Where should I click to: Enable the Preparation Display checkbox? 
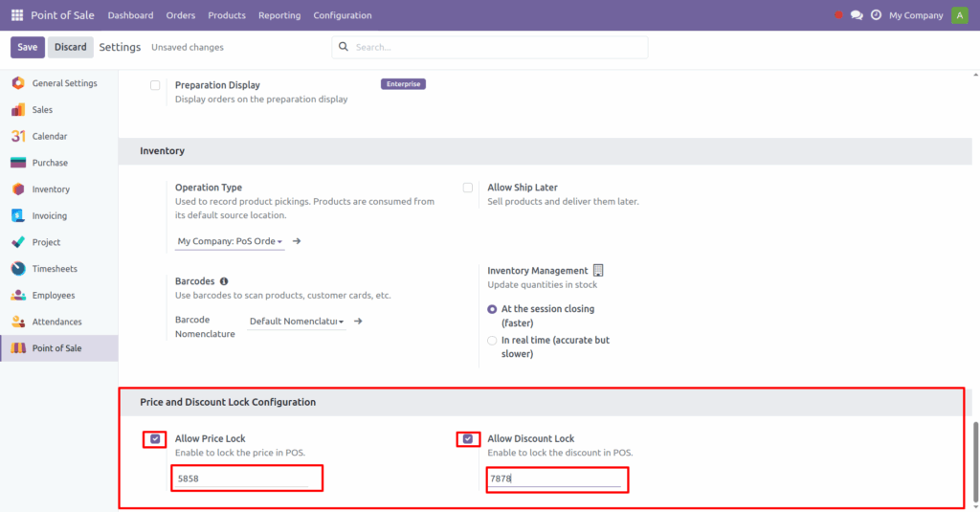(x=155, y=85)
